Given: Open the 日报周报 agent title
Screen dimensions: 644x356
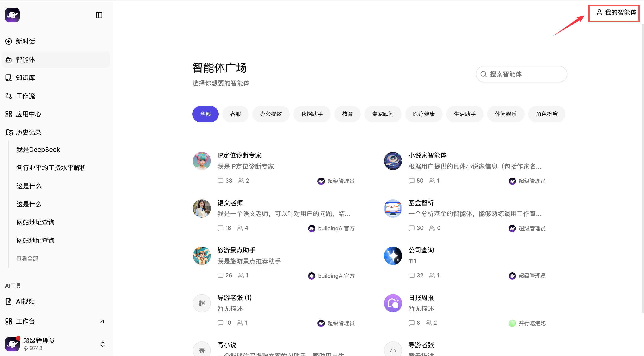Looking at the screenshot, I should coord(421,298).
